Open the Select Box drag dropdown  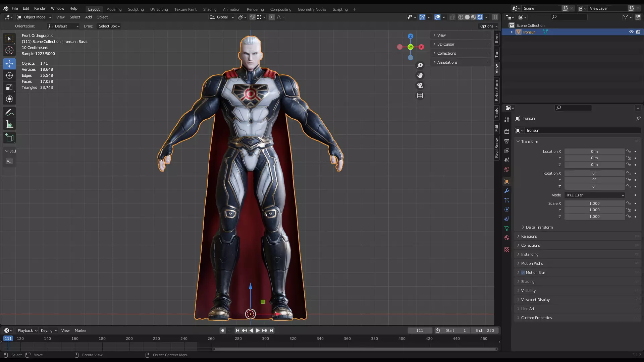(109, 26)
